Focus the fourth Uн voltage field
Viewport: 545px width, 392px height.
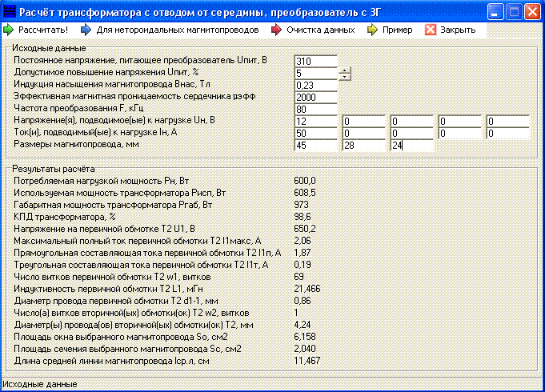click(x=459, y=122)
